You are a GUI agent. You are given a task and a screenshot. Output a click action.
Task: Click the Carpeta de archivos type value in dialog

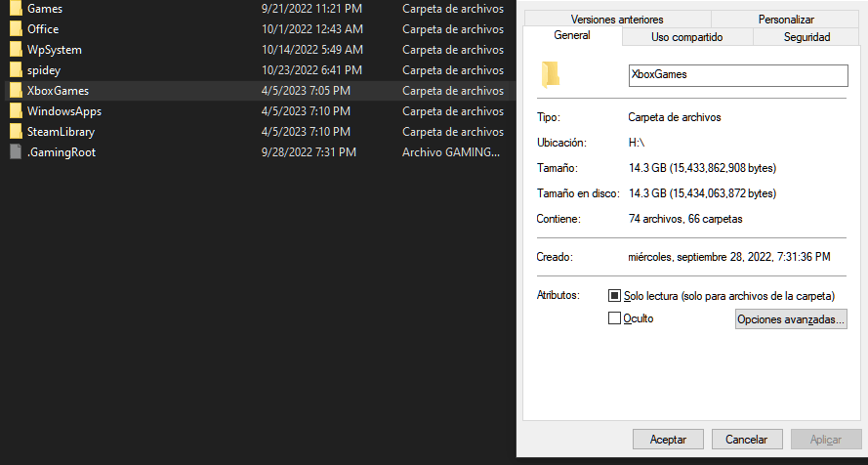(x=675, y=117)
